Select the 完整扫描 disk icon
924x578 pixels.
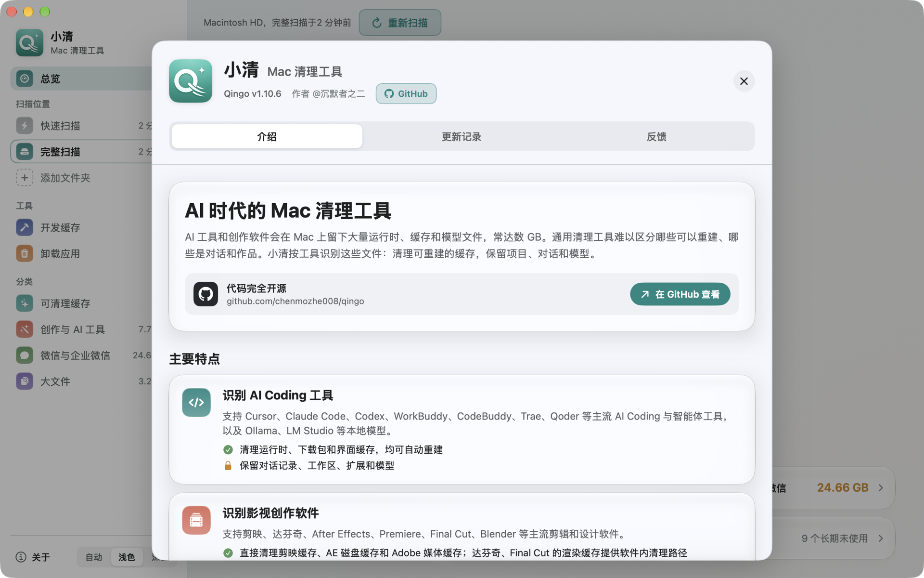point(25,152)
